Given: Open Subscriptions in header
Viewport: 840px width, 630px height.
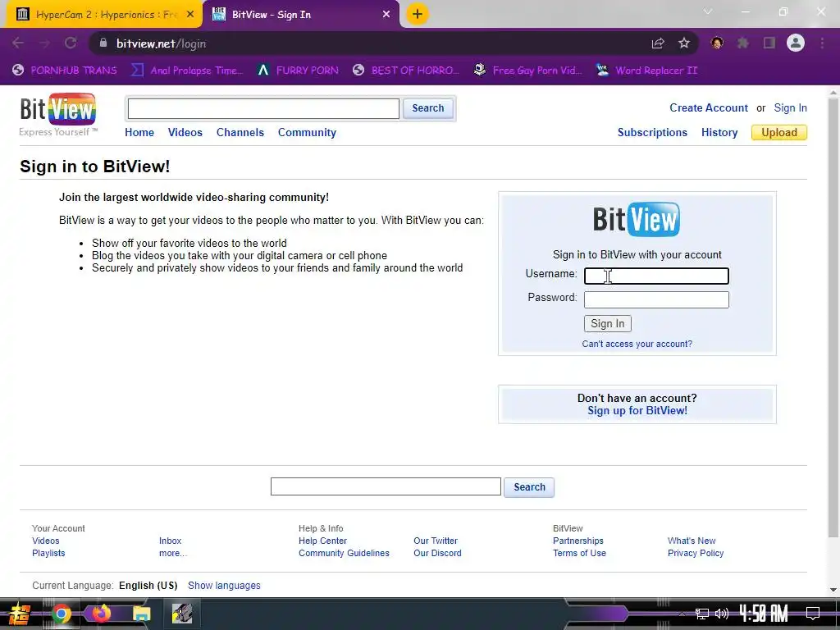Looking at the screenshot, I should pyautogui.click(x=652, y=132).
